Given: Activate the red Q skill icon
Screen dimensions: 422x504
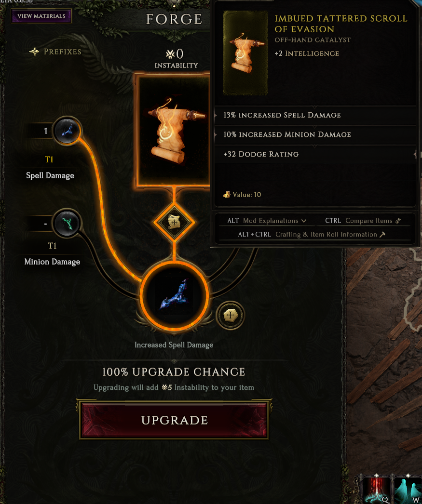Looking at the screenshot, I should click(376, 490).
